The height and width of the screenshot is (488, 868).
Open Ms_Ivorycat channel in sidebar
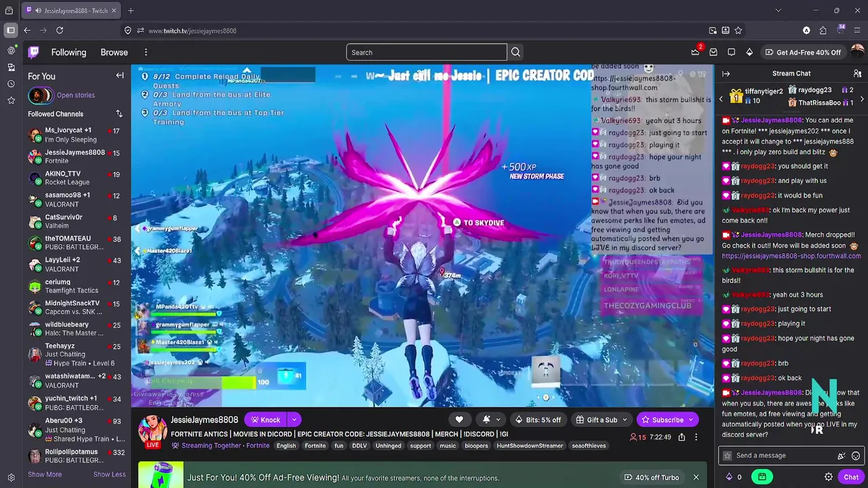75,135
